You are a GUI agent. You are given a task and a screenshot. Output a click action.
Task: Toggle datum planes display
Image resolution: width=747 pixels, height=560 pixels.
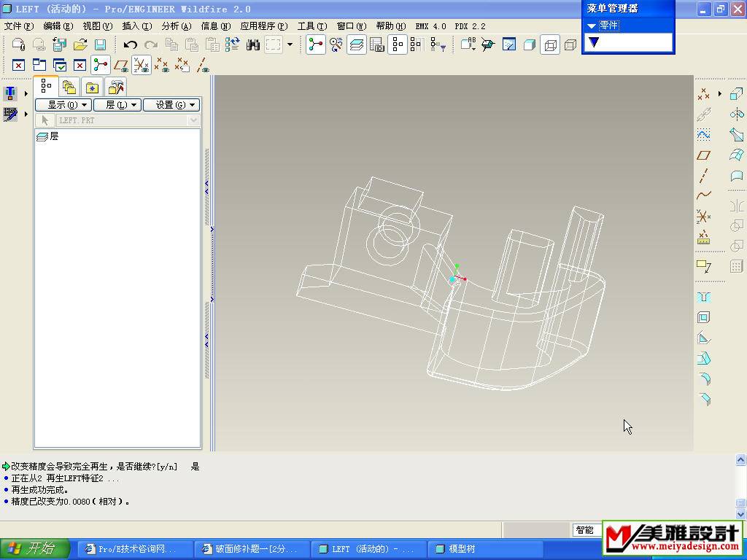pyautogui.click(x=121, y=66)
